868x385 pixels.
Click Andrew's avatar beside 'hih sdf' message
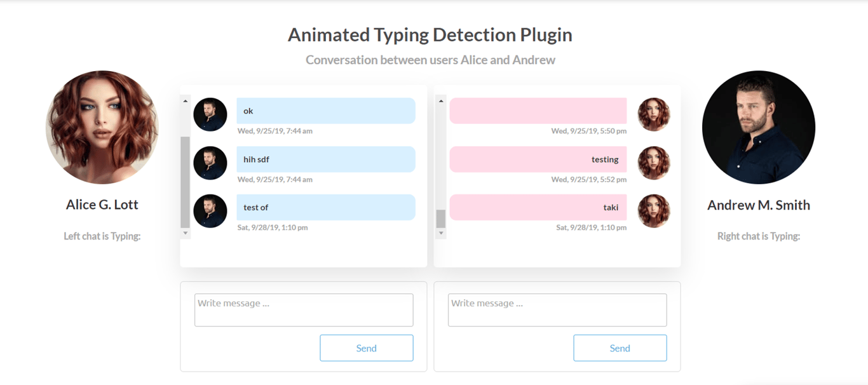click(x=210, y=163)
